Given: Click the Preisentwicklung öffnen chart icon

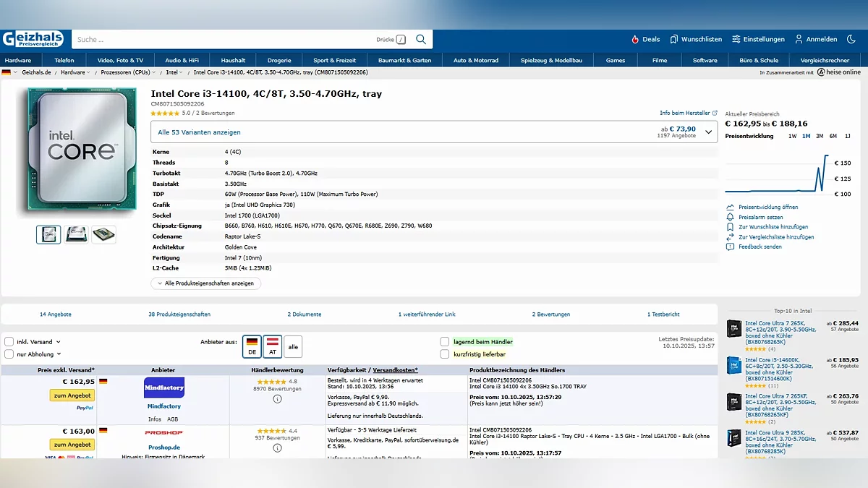Looking at the screenshot, I should 731,207.
